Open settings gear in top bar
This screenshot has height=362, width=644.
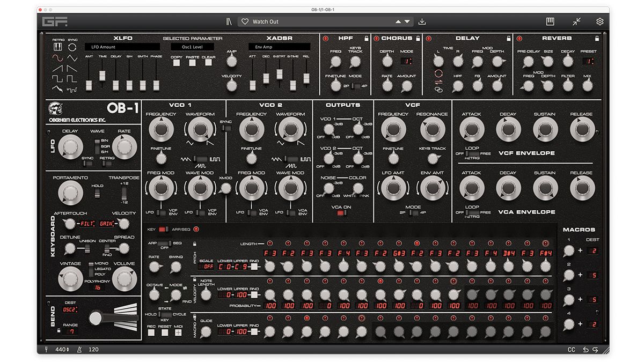pyautogui.click(x=600, y=21)
